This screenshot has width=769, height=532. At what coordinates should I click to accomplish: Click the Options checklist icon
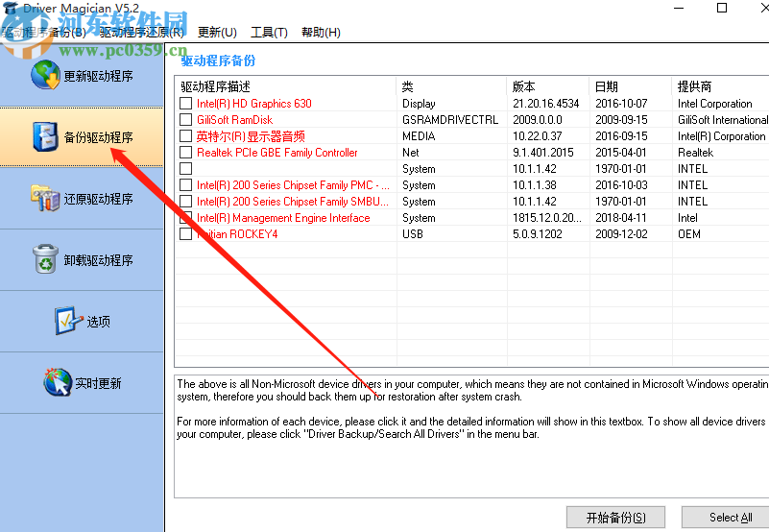(69, 321)
